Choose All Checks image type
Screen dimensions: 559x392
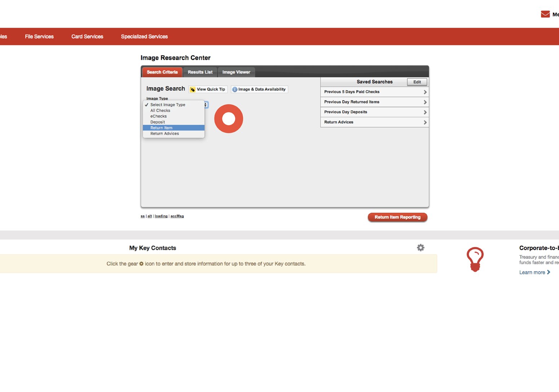click(160, 110)
